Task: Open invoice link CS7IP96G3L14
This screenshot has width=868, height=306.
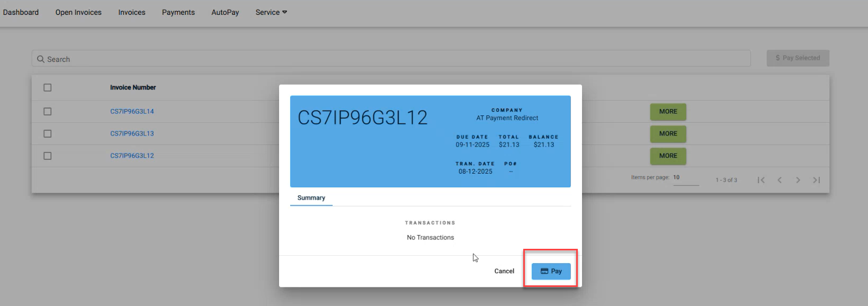Action: tap(132, 112)
